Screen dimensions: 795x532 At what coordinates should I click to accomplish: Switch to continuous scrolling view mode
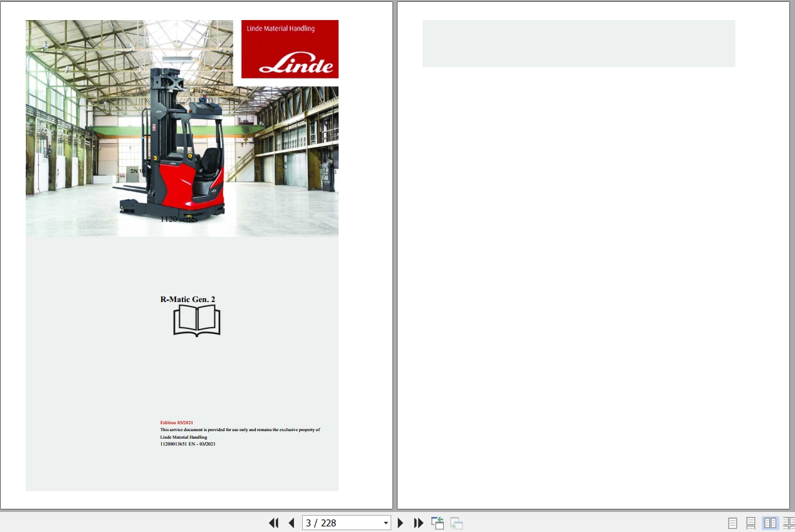tap(751, 523)
